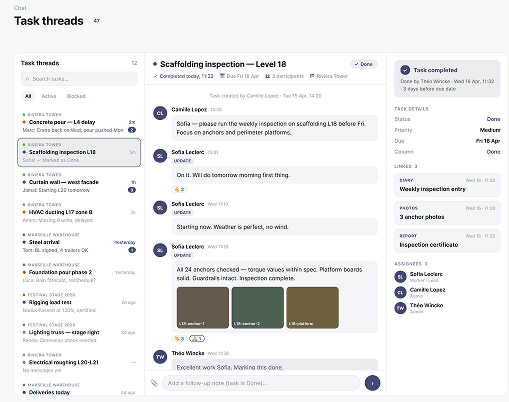Open 3 anchor photos linked card

coord(447,213)
